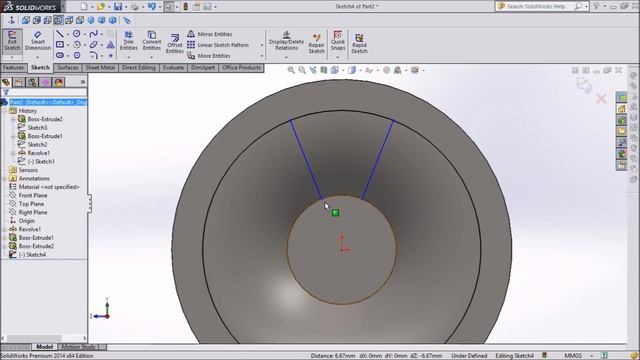Click Move Entities
The image size is (640, 360).
pyautogui.click(x=209, y=56)
